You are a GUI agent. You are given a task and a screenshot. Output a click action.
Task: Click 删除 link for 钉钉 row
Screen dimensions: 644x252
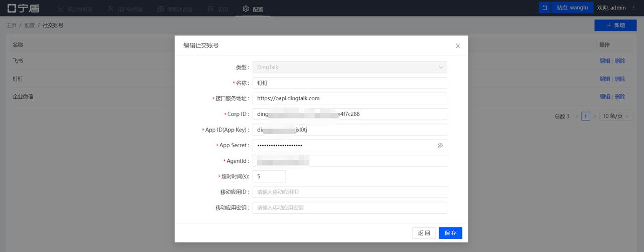tap(620, 79)
